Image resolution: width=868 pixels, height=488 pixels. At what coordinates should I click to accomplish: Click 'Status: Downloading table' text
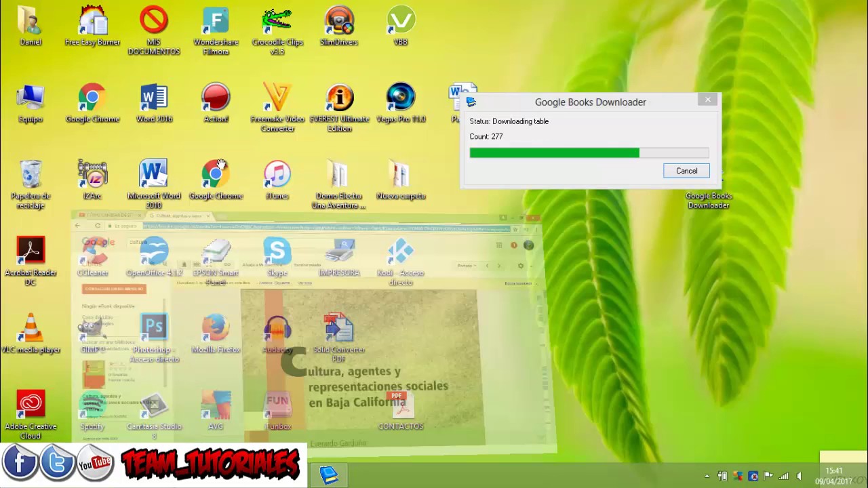coord(509,121)
